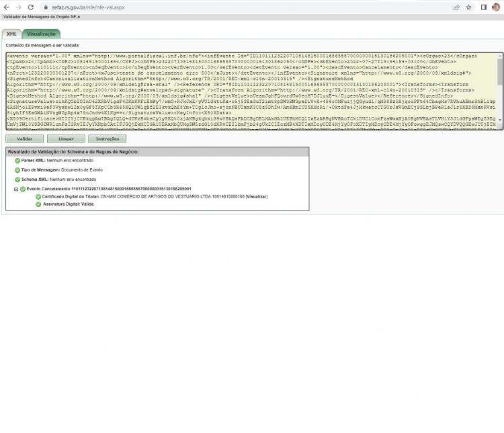Click the text area scroll-down arrow
Viewport: 504px width, 433px height.
pos(500,120)
